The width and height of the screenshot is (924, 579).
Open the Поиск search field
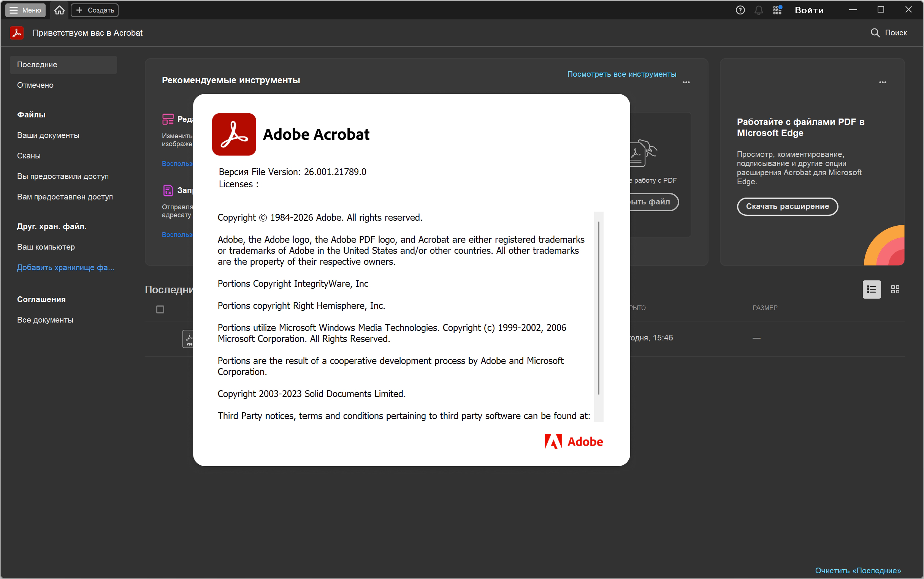click(x=889, y=33)
